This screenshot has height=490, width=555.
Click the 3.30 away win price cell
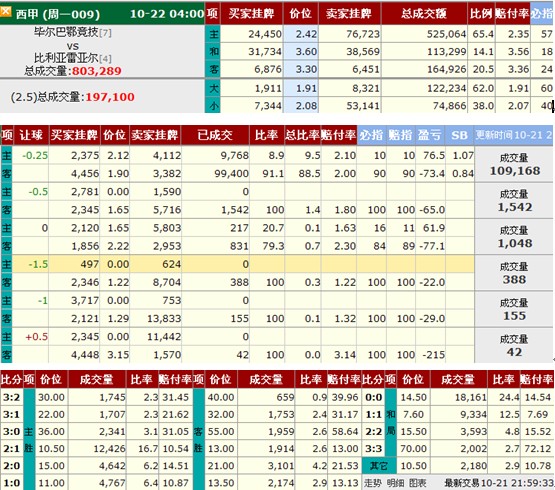point(301,69)
